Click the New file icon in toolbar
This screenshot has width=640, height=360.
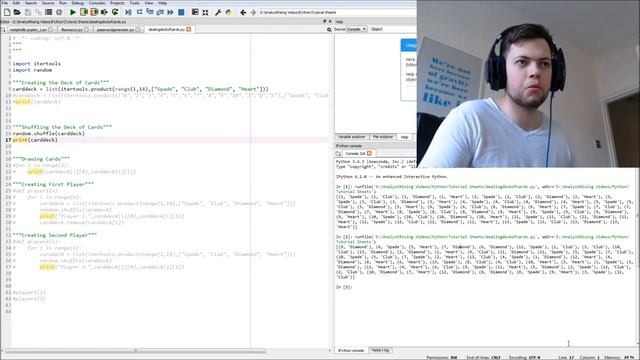7,12
